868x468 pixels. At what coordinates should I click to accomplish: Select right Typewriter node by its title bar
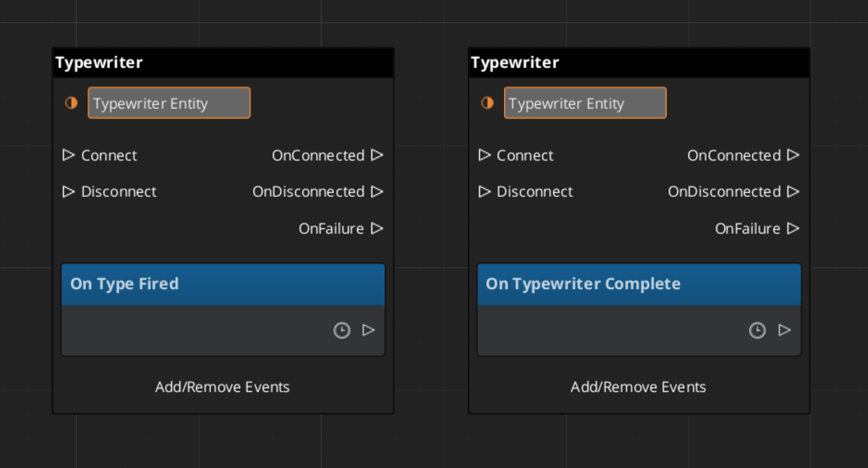(639, 63)
